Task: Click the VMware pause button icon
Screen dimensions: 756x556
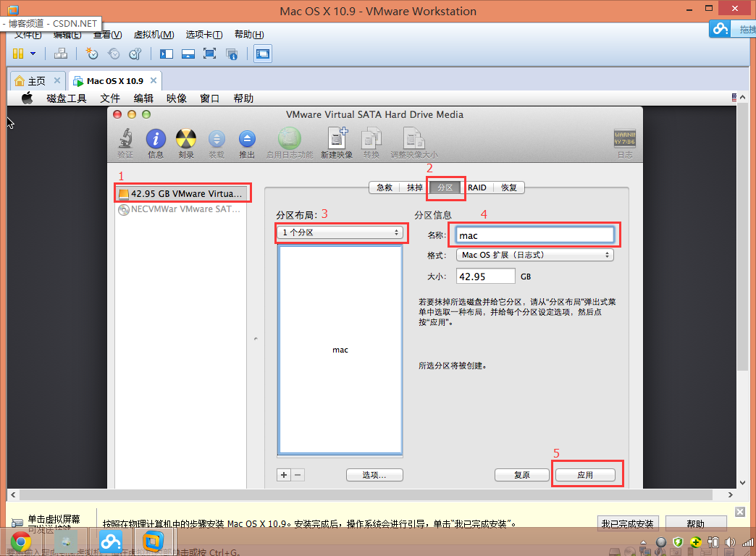Action: [18, 54]
